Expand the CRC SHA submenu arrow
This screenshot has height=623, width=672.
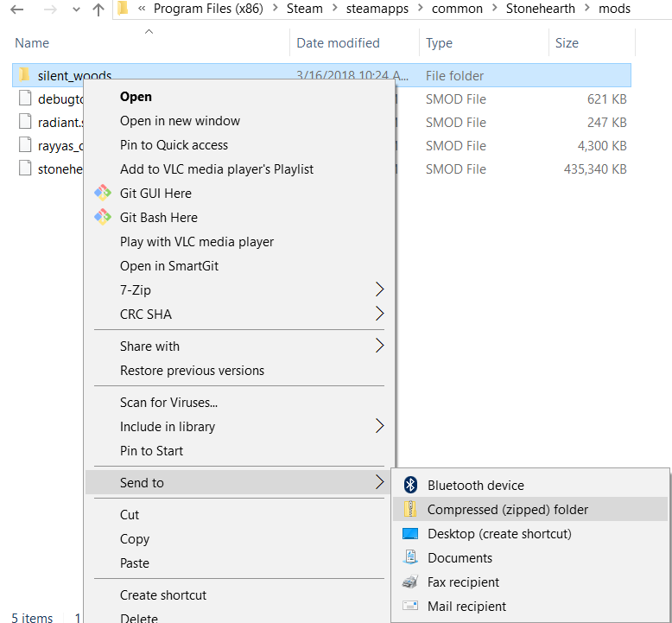pyautogui.click(x=379, y=314)
